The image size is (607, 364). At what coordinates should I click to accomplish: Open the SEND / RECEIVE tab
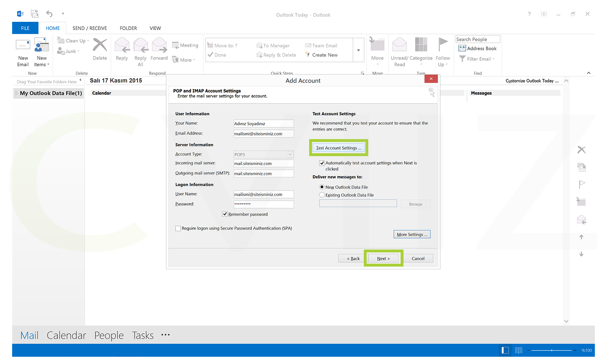click(x=90, y=28)
